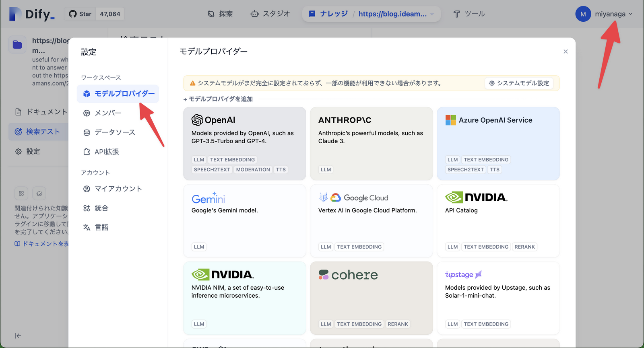Expand the miyanaga account menu chevron
The height and width of the screenshot is (348, 644).
click(x=631, y=14)
